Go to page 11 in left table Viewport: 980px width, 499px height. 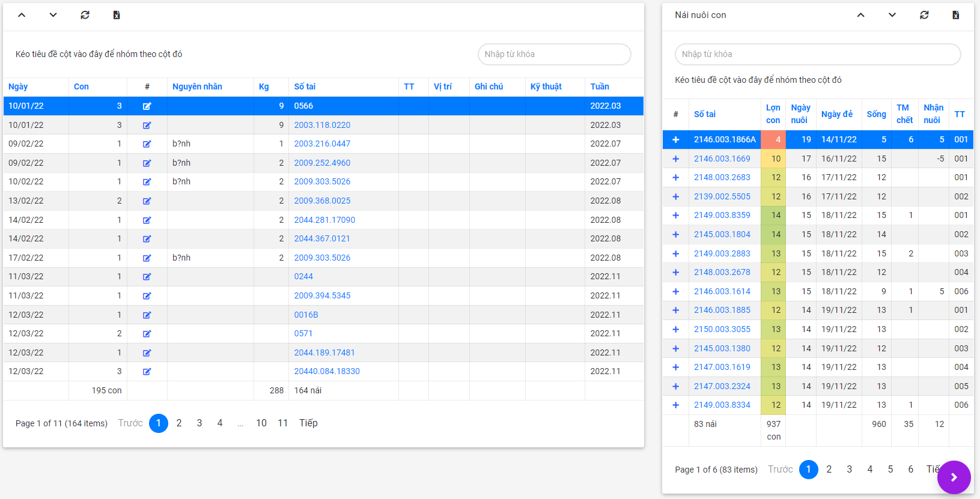coord(282,423)
